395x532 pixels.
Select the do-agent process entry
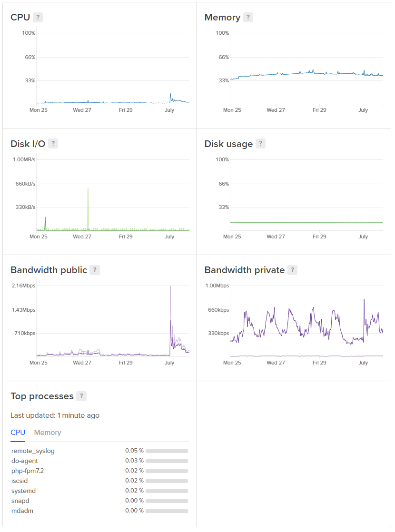25,461
